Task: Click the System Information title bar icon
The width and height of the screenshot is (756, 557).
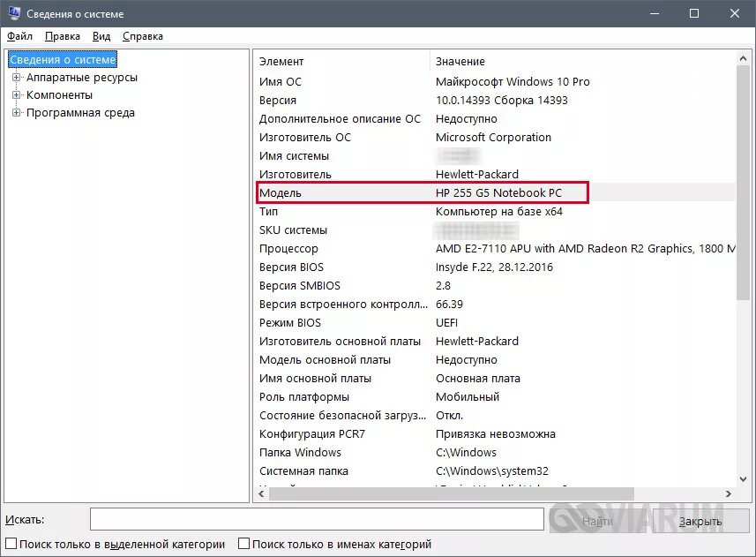Action: pyautogui.click(x=13, y=13)
